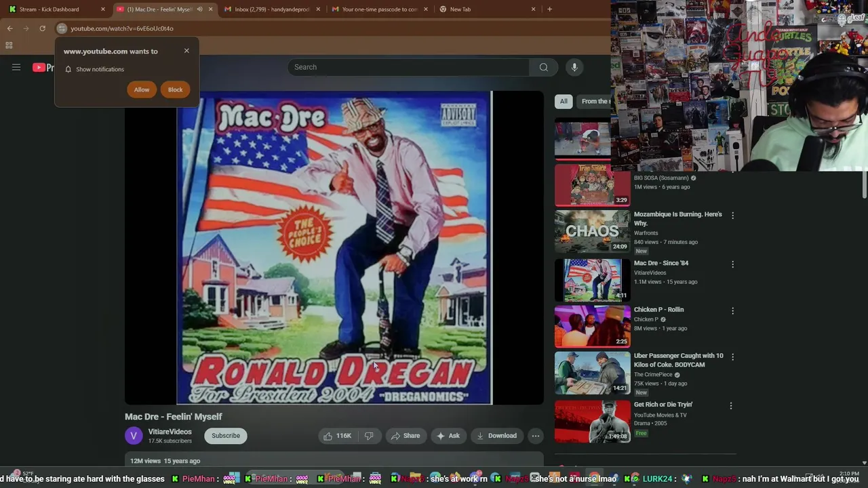This screenshot has width=868, height=488.
Task: Open the VitiareVideos channel name link
Action: click(x=170, y=432)
